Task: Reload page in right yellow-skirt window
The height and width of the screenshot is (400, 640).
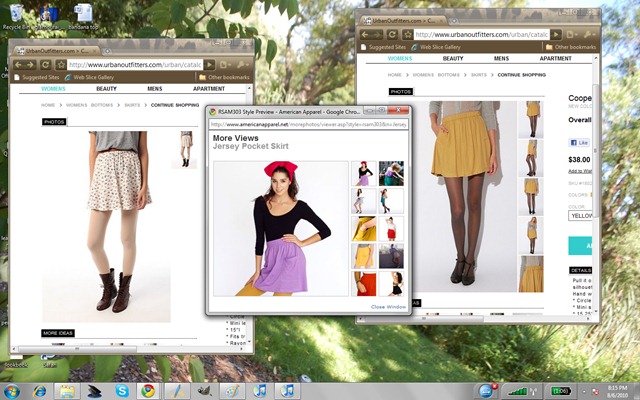Action: tap(392, 35)
